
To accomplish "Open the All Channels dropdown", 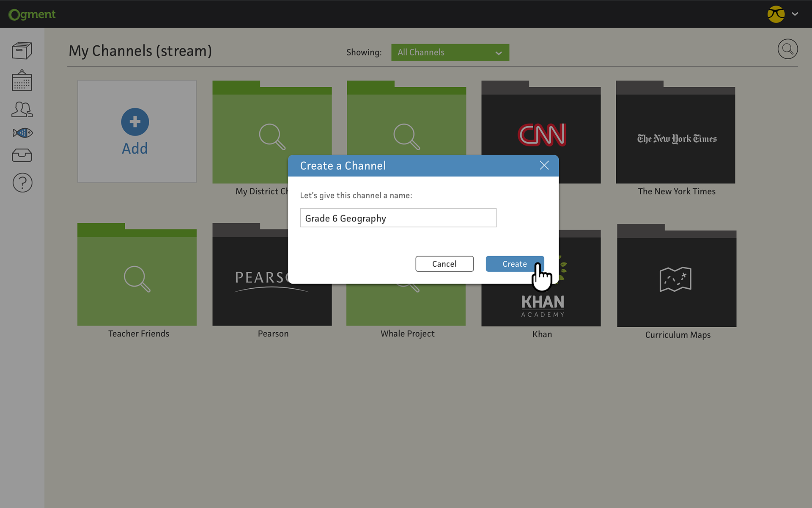I will [x=450, y=52].
